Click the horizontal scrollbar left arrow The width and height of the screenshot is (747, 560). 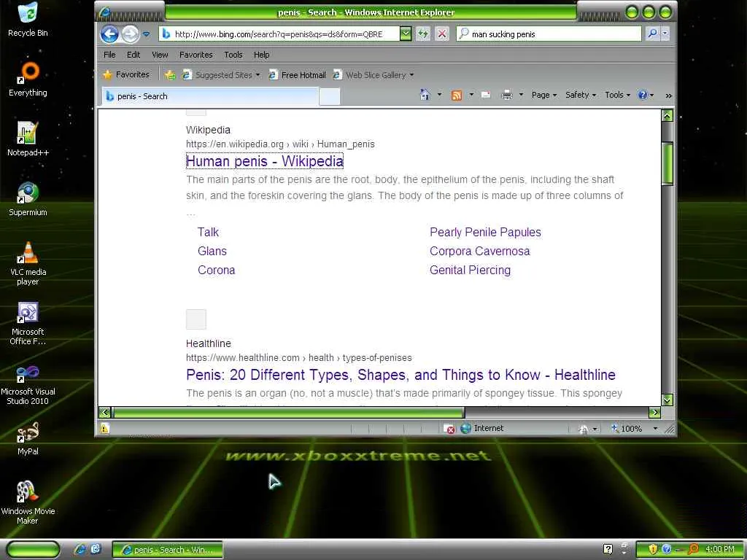[105, 413]
